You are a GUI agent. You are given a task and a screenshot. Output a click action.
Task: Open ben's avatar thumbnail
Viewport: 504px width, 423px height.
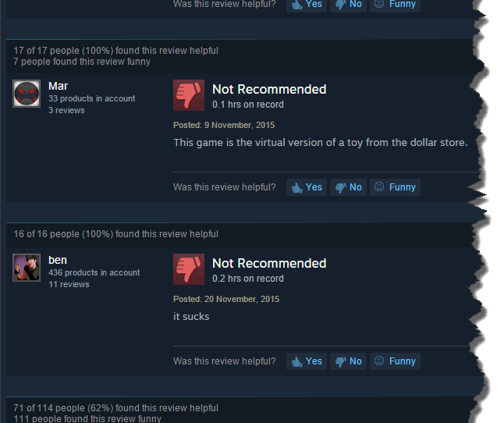27,268
